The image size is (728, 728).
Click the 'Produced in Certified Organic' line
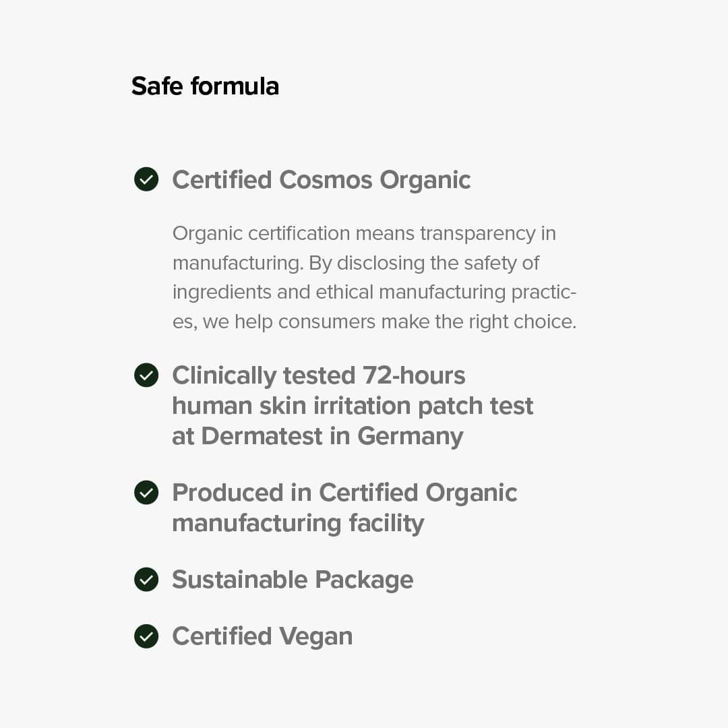[344, 493]
